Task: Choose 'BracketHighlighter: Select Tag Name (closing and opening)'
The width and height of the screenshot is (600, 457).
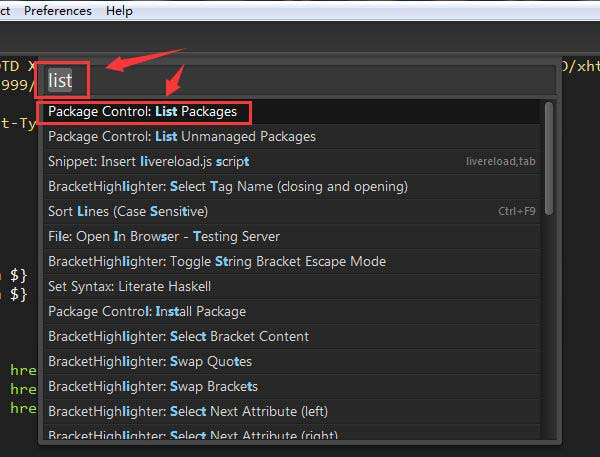Action: (292, 187)
